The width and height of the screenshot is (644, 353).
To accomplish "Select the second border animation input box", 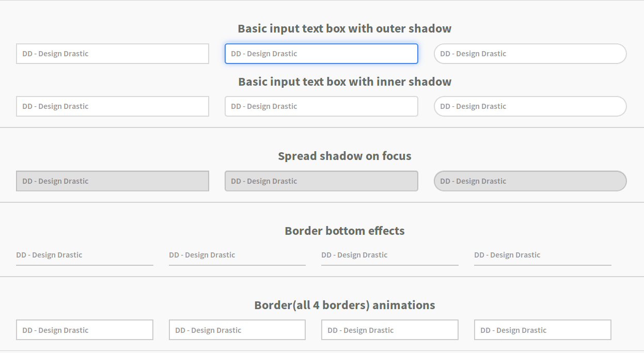I will [x=237, y=330].
